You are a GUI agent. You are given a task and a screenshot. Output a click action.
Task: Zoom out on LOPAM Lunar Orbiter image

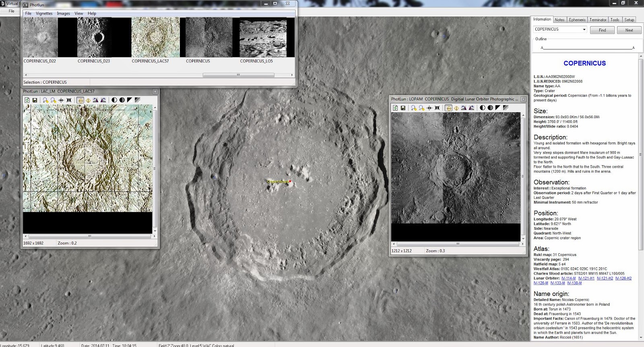421,108
